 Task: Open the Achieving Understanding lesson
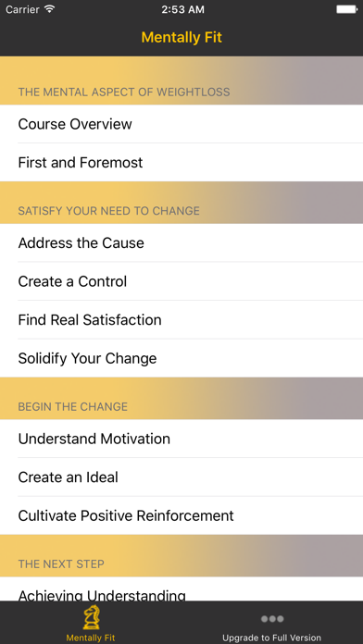[181, 589]
